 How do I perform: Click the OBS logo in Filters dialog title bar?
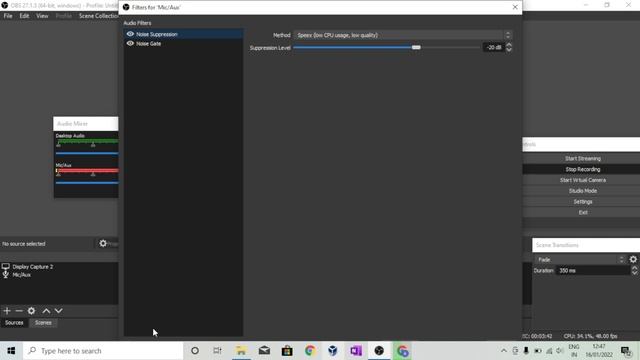tap(126, 7)
